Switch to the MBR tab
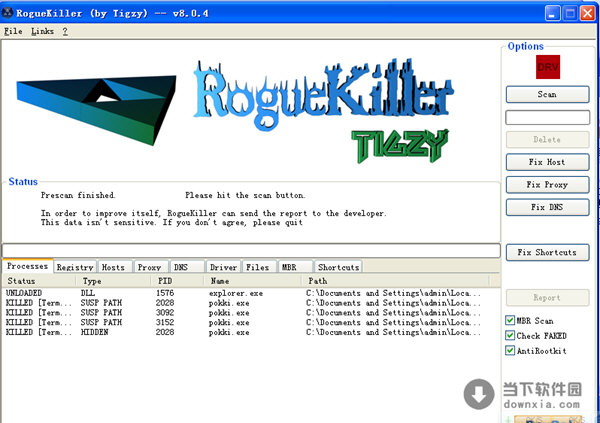This screenshot has height=423, width=600. pos(295,267)
